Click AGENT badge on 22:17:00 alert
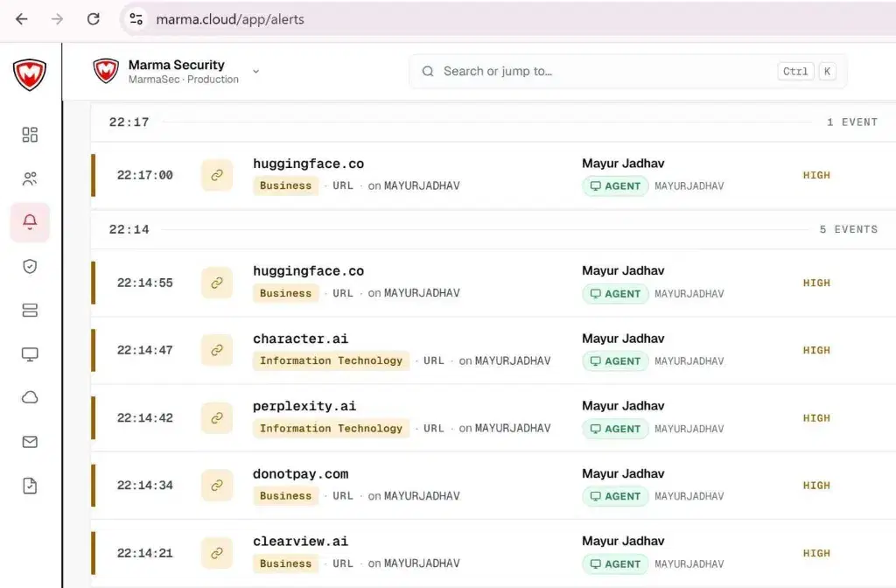Screen dimensions: 896x588 coord(615,186)
